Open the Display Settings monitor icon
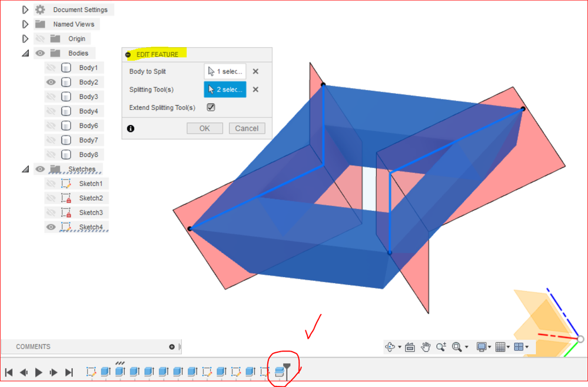This screenshot has width=588, height=387. coord(481,347)
